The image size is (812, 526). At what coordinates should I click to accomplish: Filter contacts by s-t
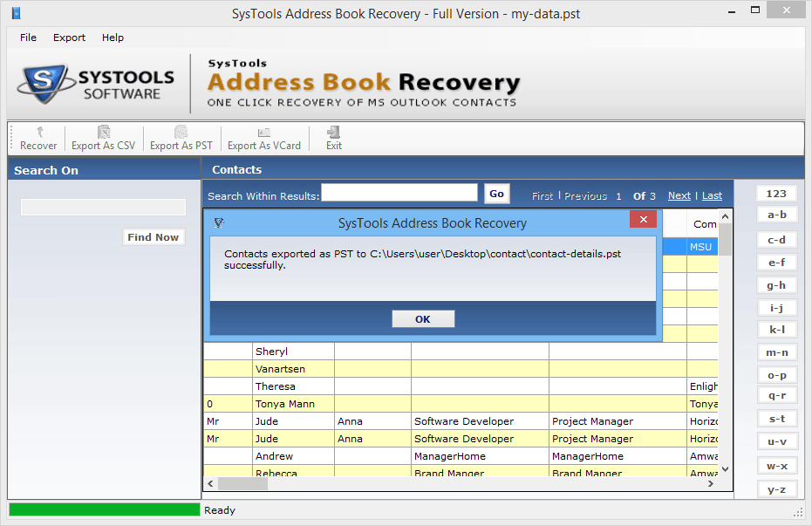coord(776,419)
